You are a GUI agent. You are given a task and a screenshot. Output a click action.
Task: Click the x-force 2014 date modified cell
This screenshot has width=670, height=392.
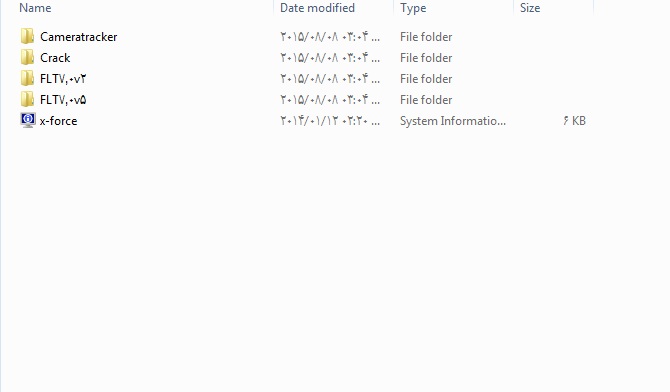tap(330, 121)
